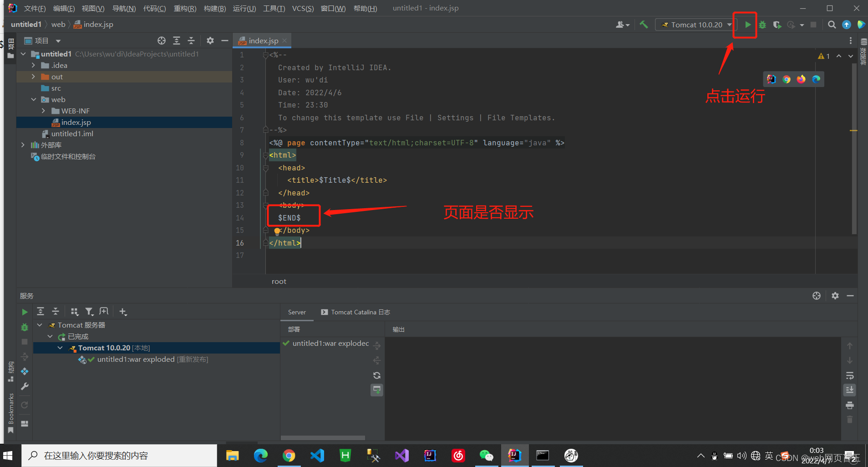Expand the out folder
This screenshot has width=868, height=467.
[x=33, y=77]
